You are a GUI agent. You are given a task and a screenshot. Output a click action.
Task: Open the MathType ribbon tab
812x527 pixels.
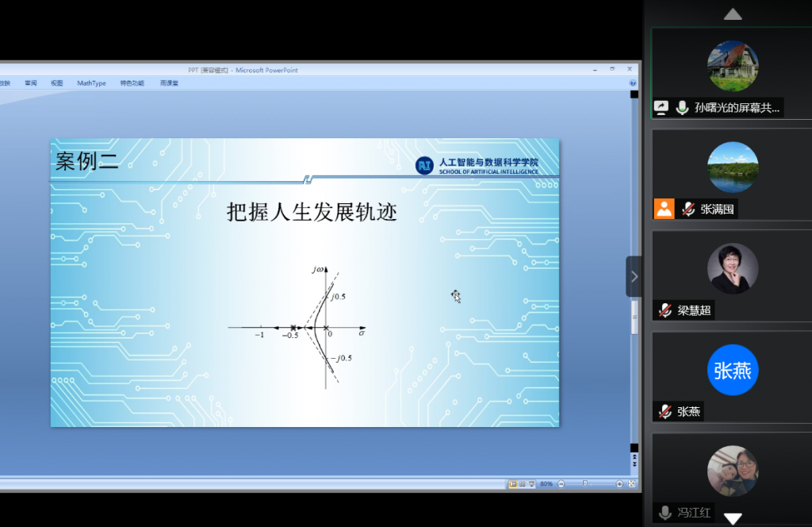point(91,83)
